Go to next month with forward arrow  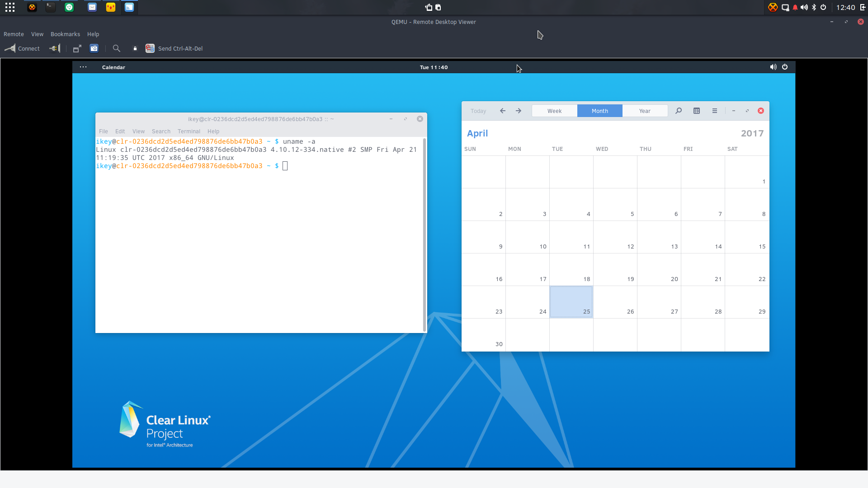point(519,111)
